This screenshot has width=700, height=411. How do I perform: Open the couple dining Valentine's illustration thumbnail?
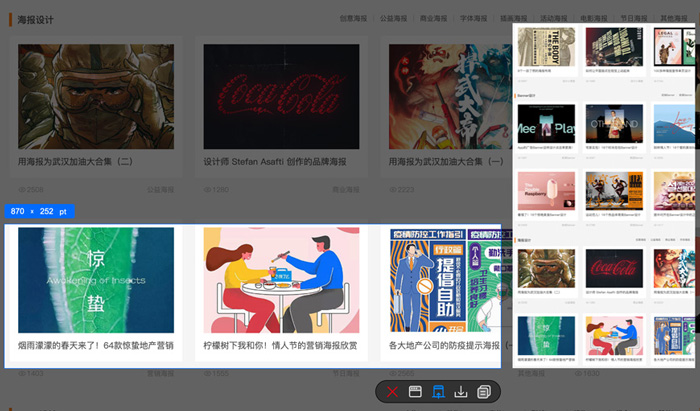(x=281, y=280)
